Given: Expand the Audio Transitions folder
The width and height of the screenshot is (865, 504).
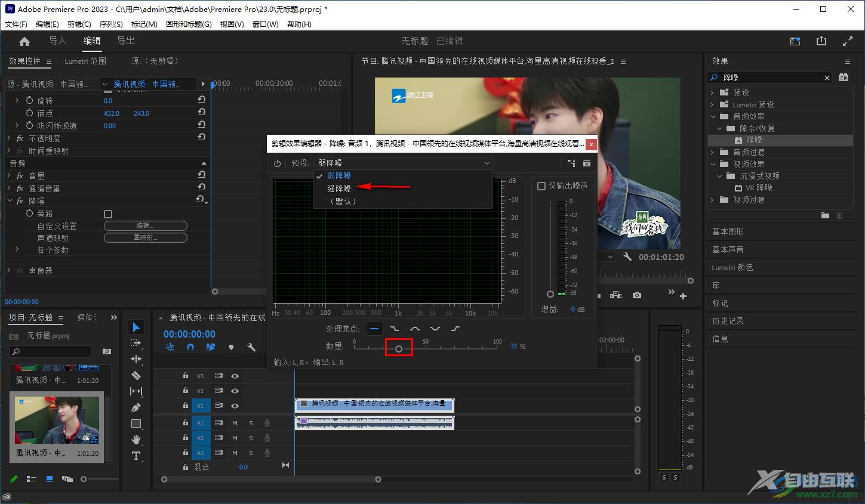Looking at the screenshot, I should 712,152.
